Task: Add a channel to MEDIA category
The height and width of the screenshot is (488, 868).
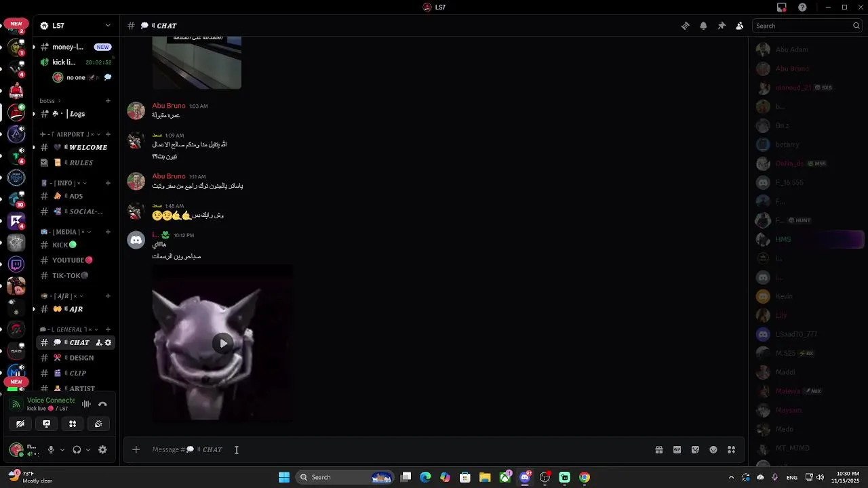Action: 108,232
